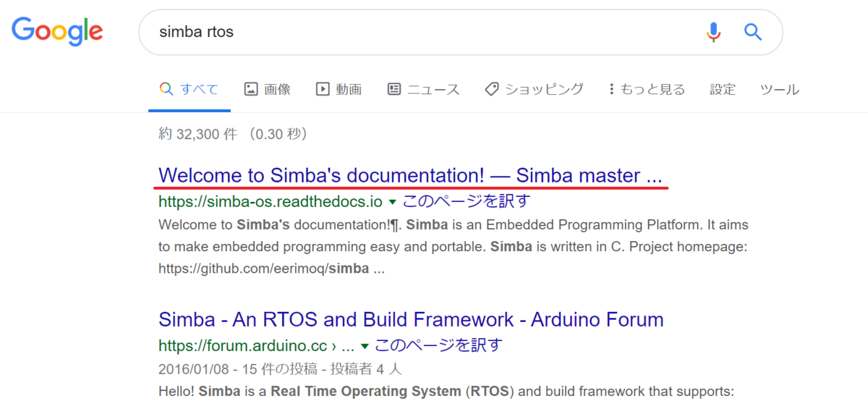This screenshot has width=868, height=401.
Task: Click the simba-os.readthedocs.io URL
Action: pos(270,200)
